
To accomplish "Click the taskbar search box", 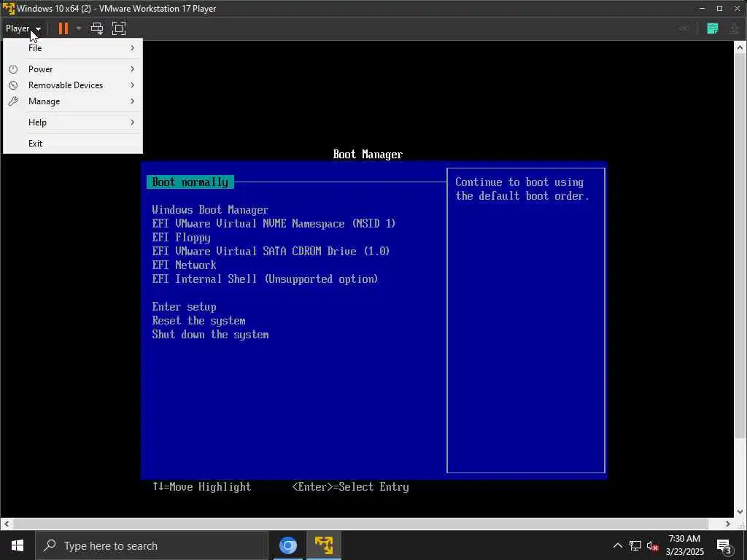I will coord(152,545).
